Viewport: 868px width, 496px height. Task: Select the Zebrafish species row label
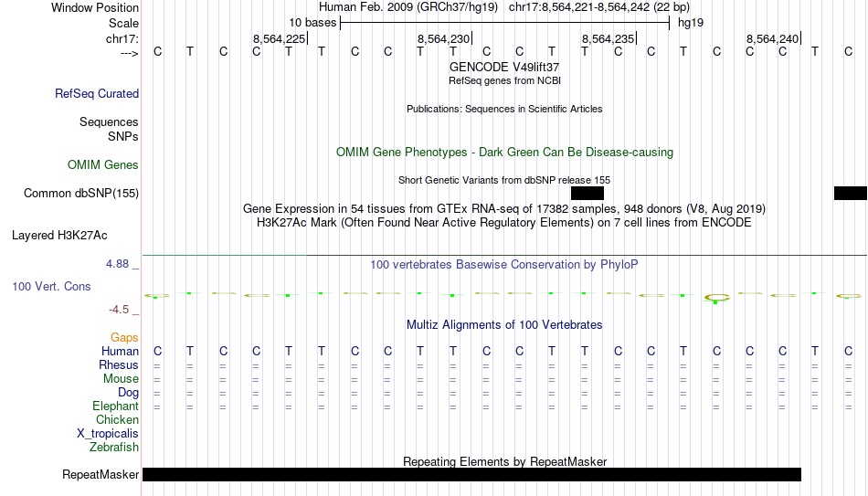114,447
